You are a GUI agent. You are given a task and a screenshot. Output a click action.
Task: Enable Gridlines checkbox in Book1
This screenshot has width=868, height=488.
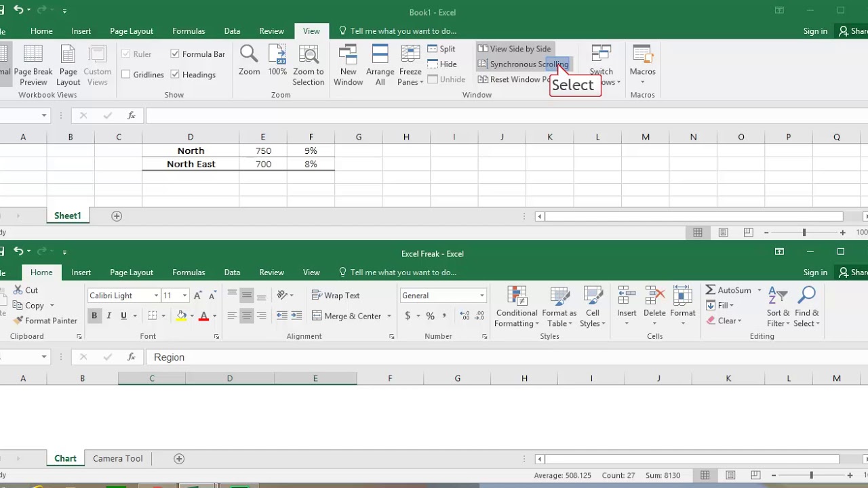coord(126,75)
